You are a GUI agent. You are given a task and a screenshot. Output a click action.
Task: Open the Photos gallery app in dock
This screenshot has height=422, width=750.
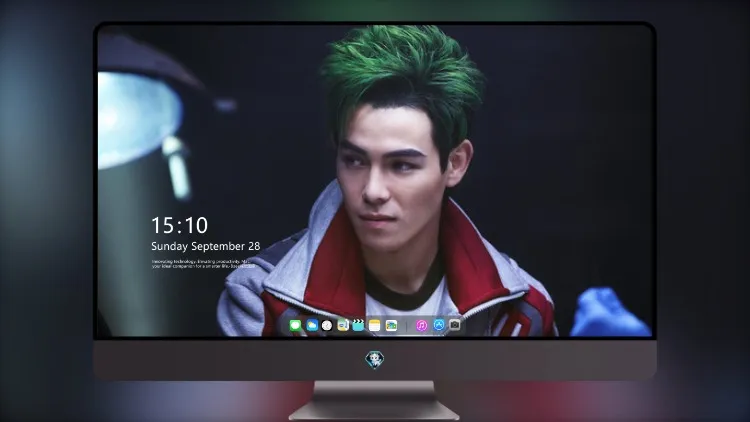[x=391, y=325]
